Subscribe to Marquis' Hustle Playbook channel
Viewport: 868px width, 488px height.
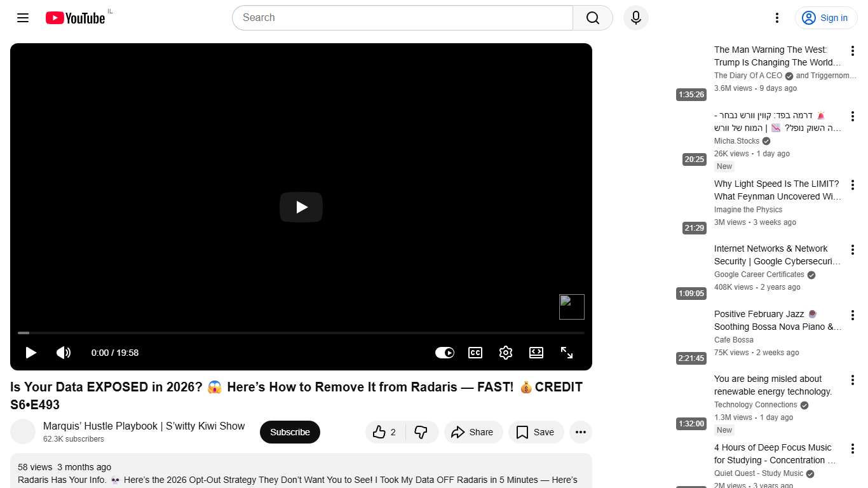[290, 432]
